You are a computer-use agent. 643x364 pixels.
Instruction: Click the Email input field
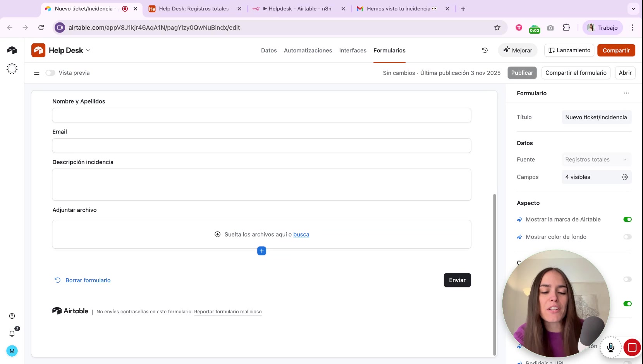click(x=261, y=146)
